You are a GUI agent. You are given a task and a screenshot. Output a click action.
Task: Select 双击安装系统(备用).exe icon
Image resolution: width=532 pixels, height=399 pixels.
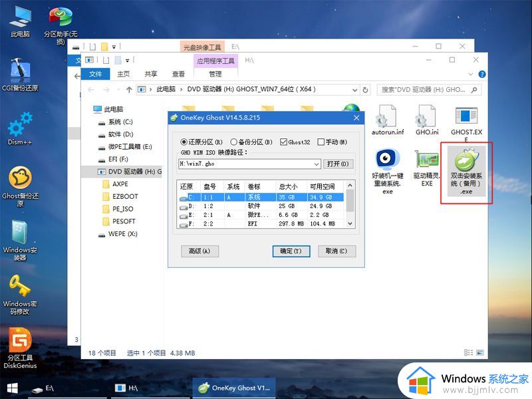467,172
